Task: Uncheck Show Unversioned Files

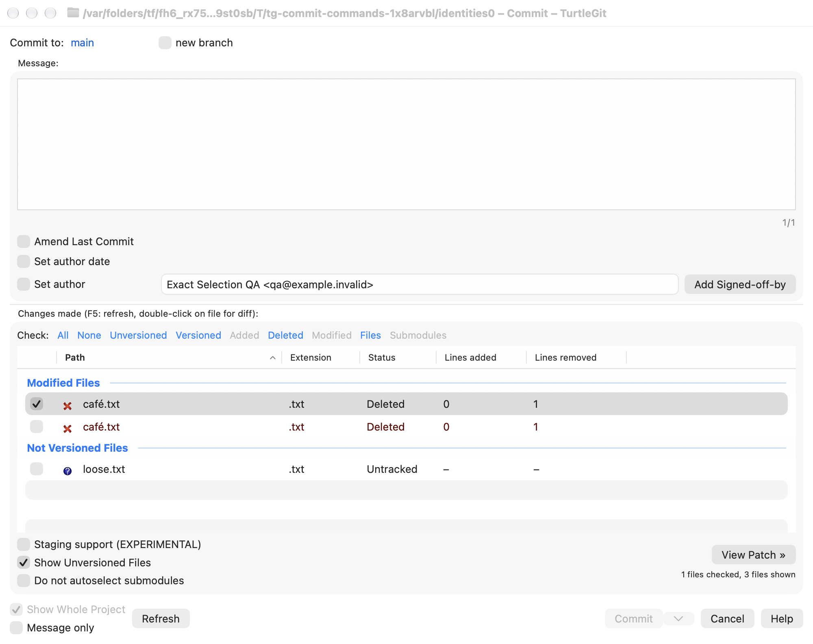Action: (24, 563)
